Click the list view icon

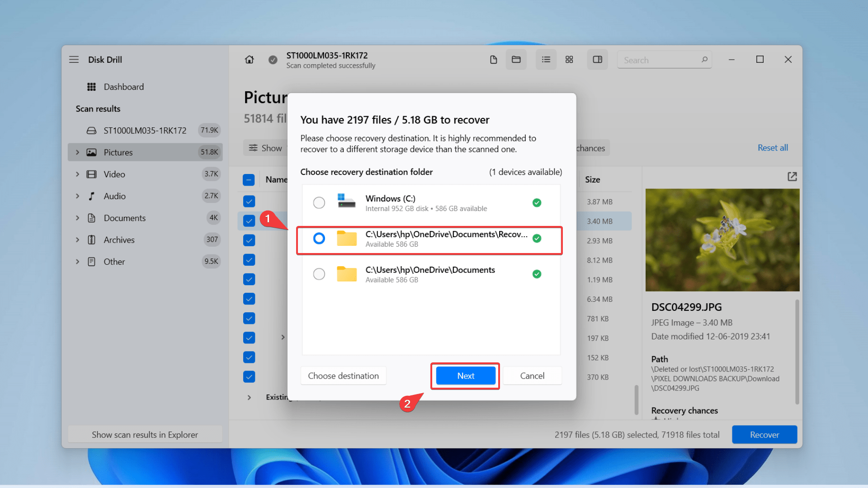[544, 60]
